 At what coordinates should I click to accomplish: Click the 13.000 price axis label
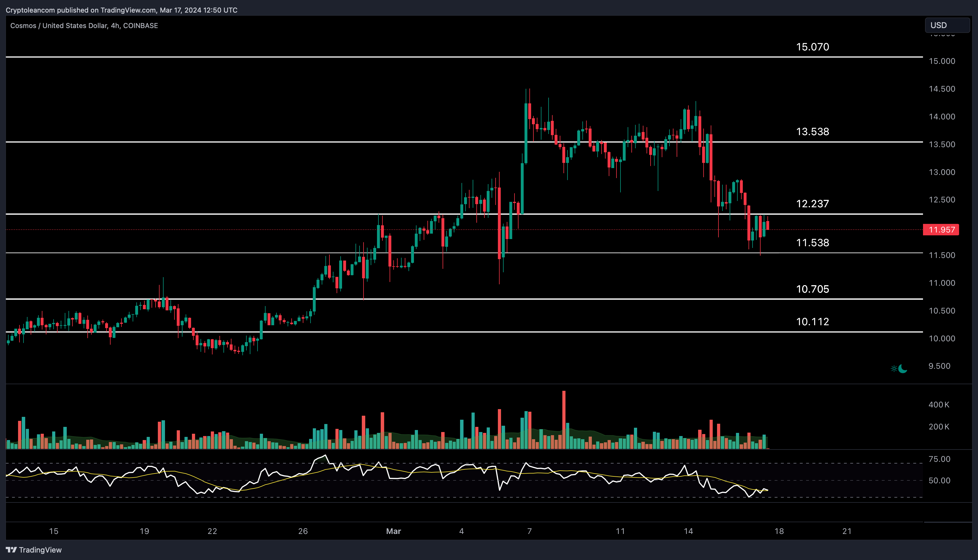tap(942, 172)
